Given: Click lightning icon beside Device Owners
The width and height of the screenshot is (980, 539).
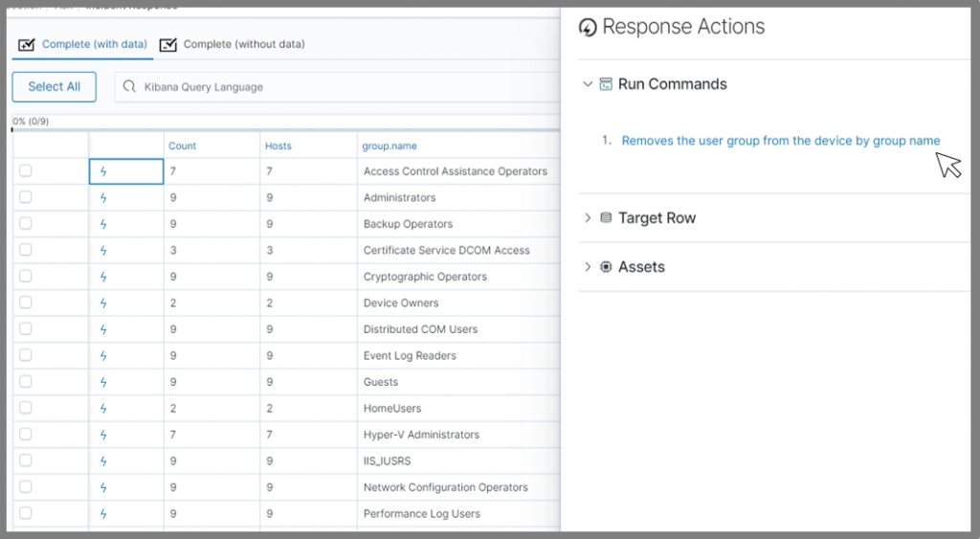Looking at the screenshot, I should point(103,303).
